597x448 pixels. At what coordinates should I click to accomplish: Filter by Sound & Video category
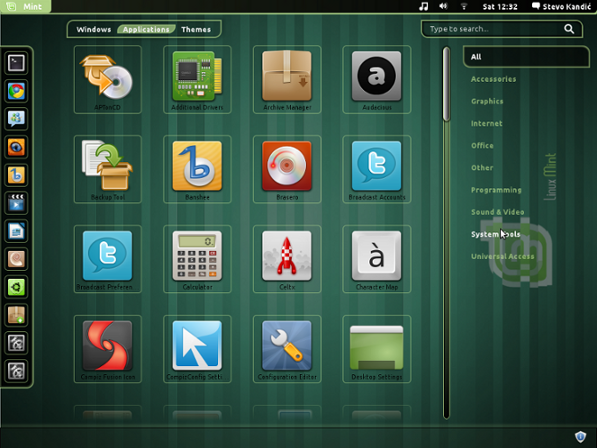pos(498,212)
